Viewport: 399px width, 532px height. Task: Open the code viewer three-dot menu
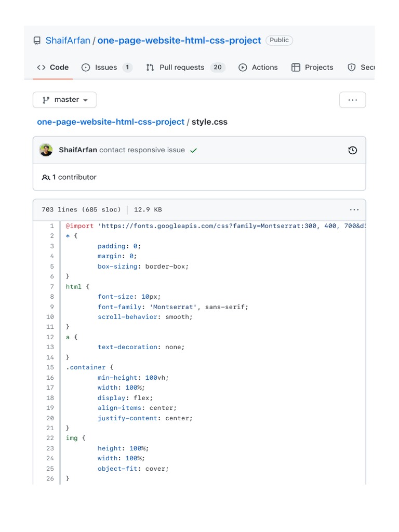point(354,210)
